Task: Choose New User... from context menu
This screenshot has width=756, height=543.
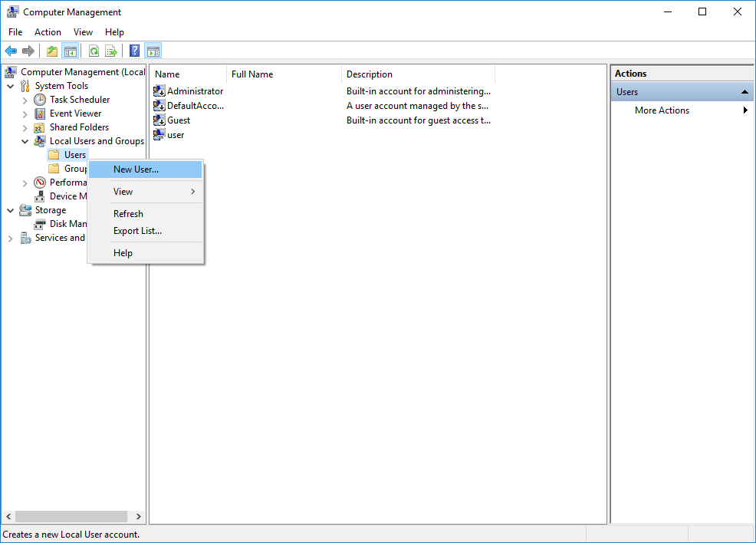Action: coord(145,169)
